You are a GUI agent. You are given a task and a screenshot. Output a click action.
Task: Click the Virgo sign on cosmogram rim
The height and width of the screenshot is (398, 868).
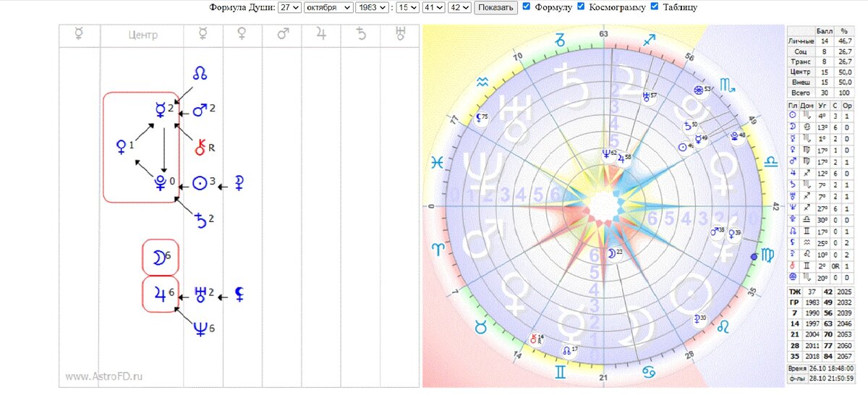(767, 255)
